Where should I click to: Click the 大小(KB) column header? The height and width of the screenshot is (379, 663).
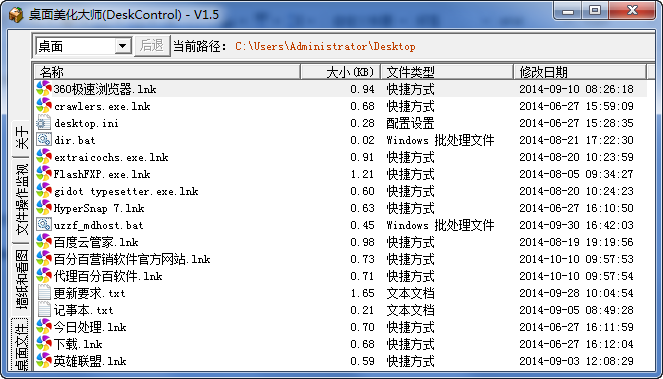pos(341,72)
